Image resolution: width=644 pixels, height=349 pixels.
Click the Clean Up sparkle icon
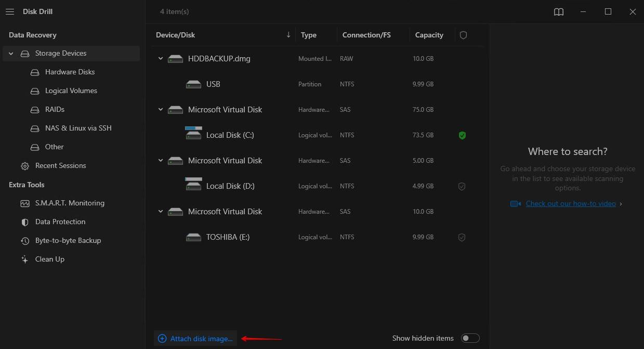pos(25,260)
